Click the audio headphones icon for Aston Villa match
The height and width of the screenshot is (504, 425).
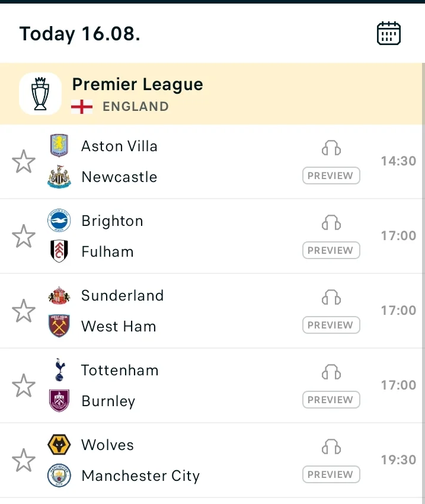331,148
